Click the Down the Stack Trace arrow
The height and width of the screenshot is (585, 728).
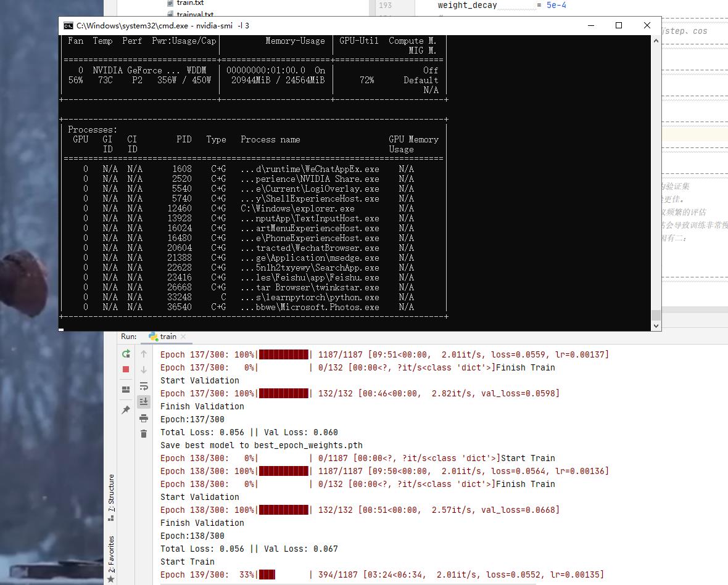coord(144,370)
